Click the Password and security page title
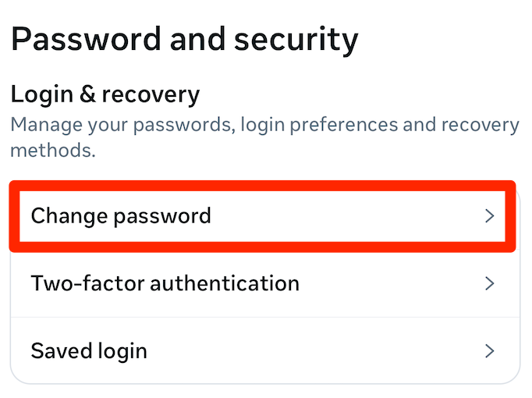 pyautogui.click(x=184, y=39)
